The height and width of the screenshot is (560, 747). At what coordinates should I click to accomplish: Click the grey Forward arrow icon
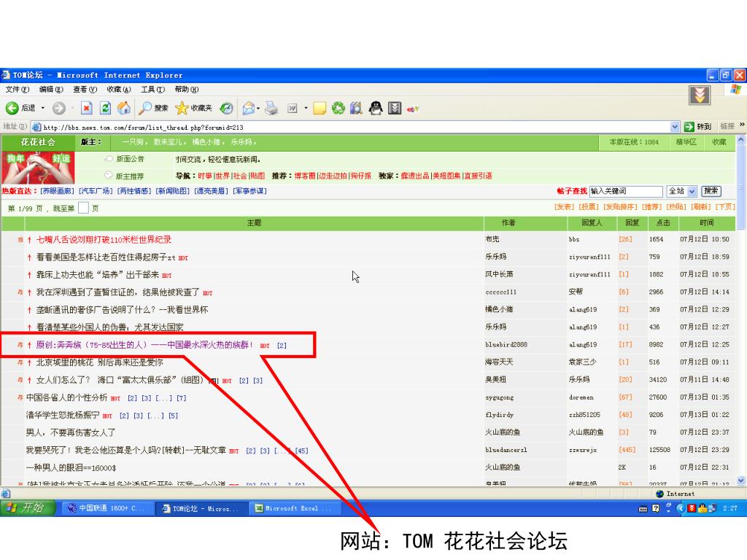pos(58,109)
